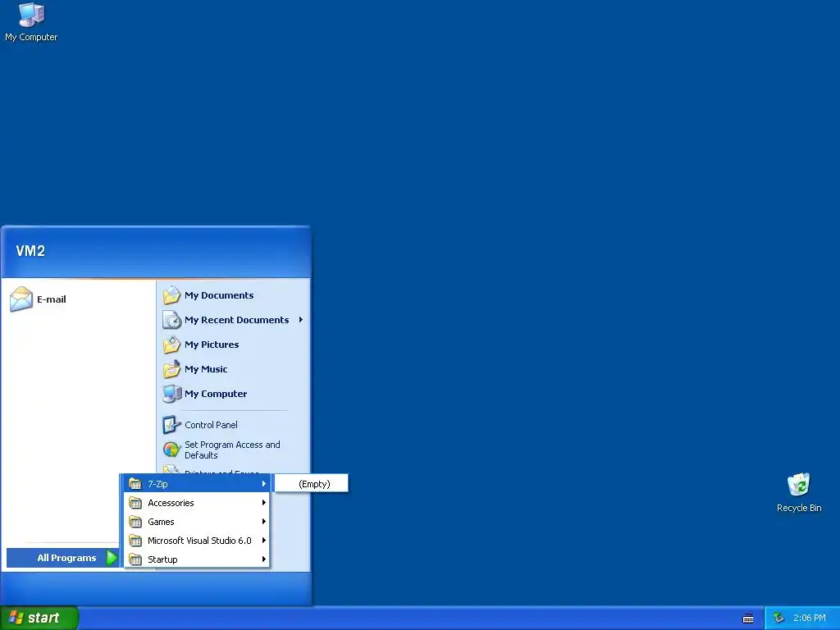The height and width of the screenshot is (630, 840).
Task: Expand My Recent Documents arrow
Action: (301, 320)
